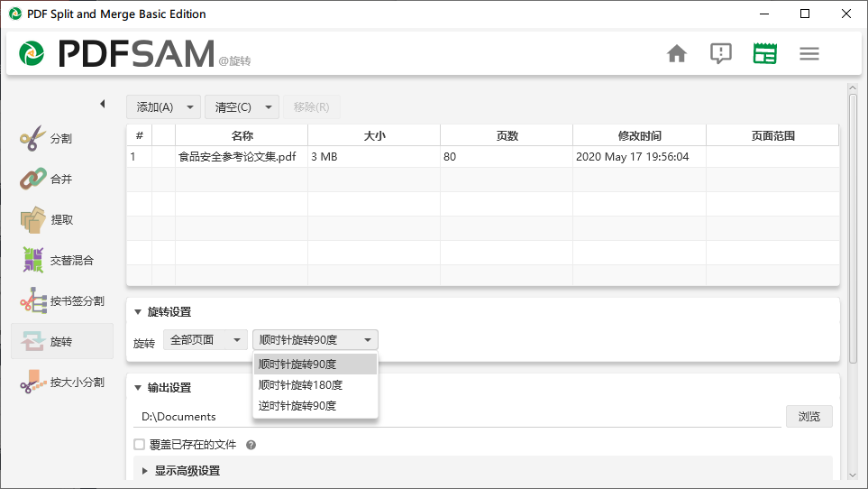
Task: Select the 旋转 rotate module
Action: pos(62,341)
